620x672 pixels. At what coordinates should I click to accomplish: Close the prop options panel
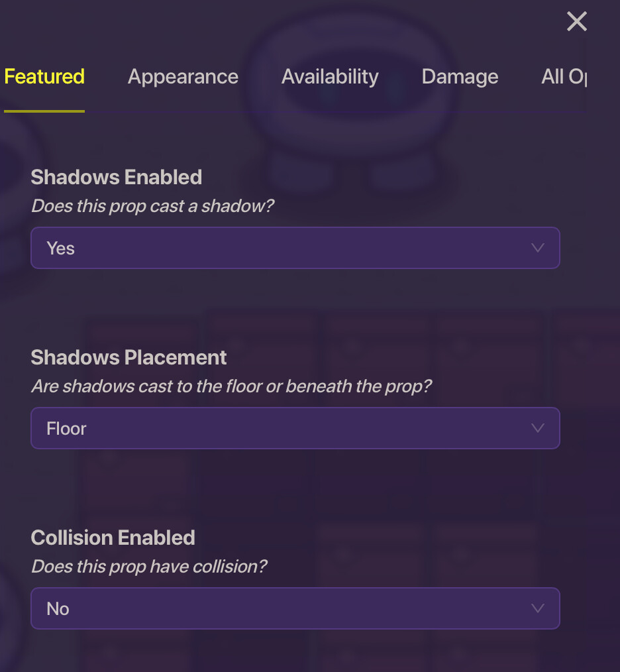577,22
